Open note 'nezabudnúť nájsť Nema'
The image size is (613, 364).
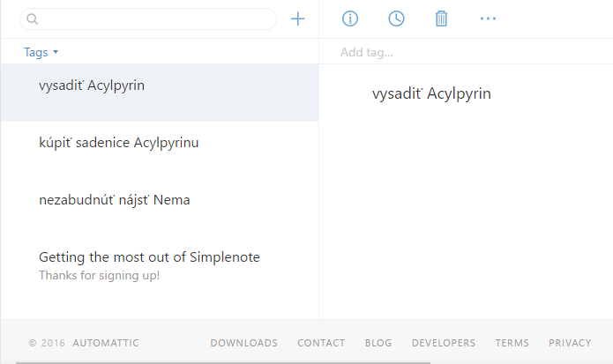114,200
